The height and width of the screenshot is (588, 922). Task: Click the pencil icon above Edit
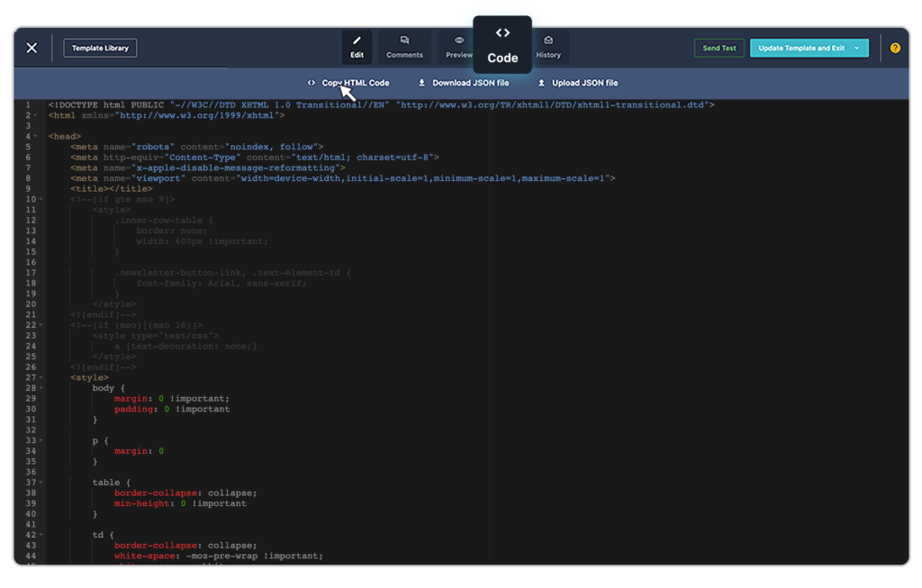[x=357, y=41]
